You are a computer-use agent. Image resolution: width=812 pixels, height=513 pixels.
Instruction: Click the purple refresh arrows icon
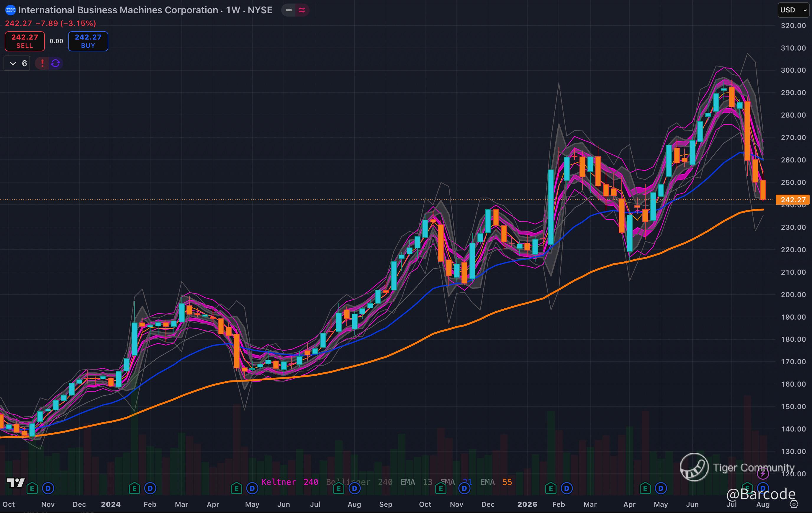(x=56, y=63)
